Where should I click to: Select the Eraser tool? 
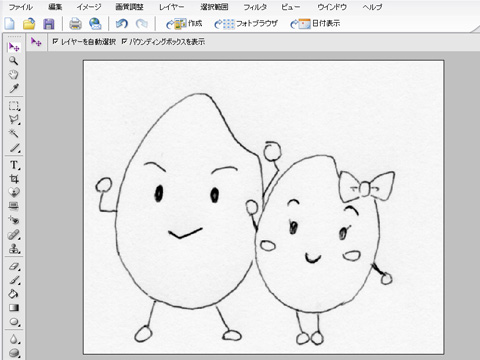(14, 266)
